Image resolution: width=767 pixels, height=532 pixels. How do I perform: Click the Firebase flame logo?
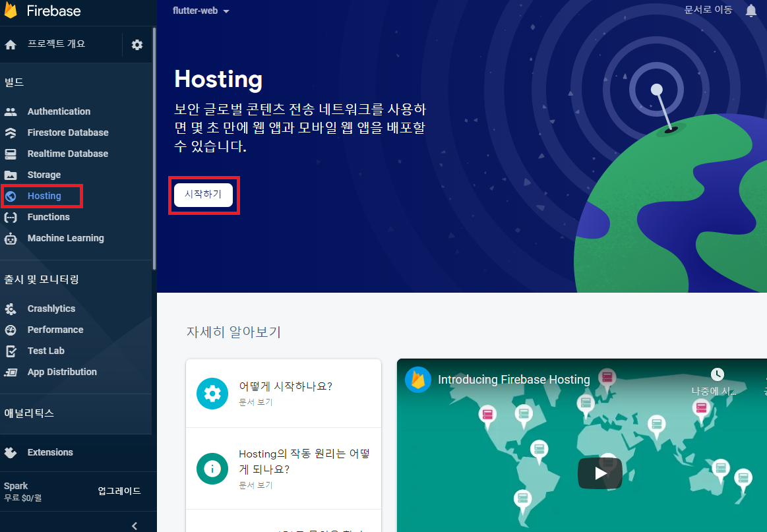11,11
